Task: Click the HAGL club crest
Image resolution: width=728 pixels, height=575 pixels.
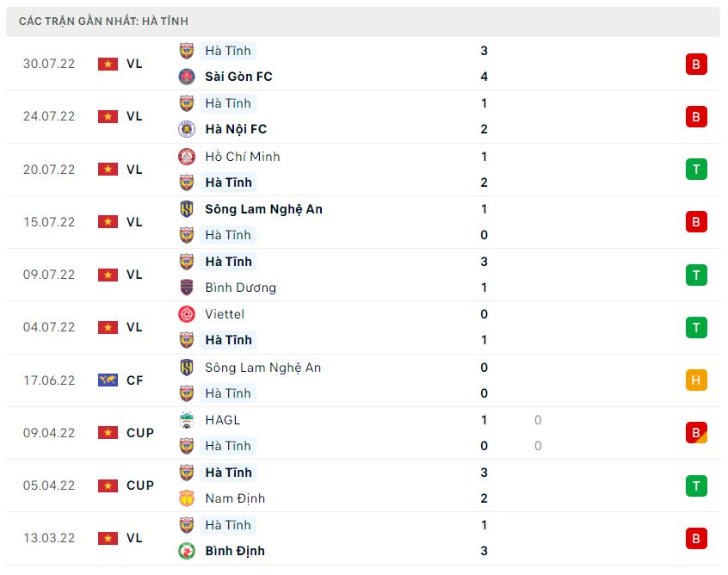Action: pos(187,420)
